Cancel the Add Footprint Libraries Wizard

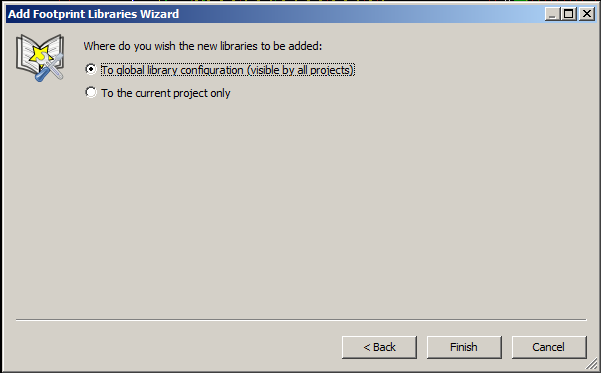coord(548,347)
